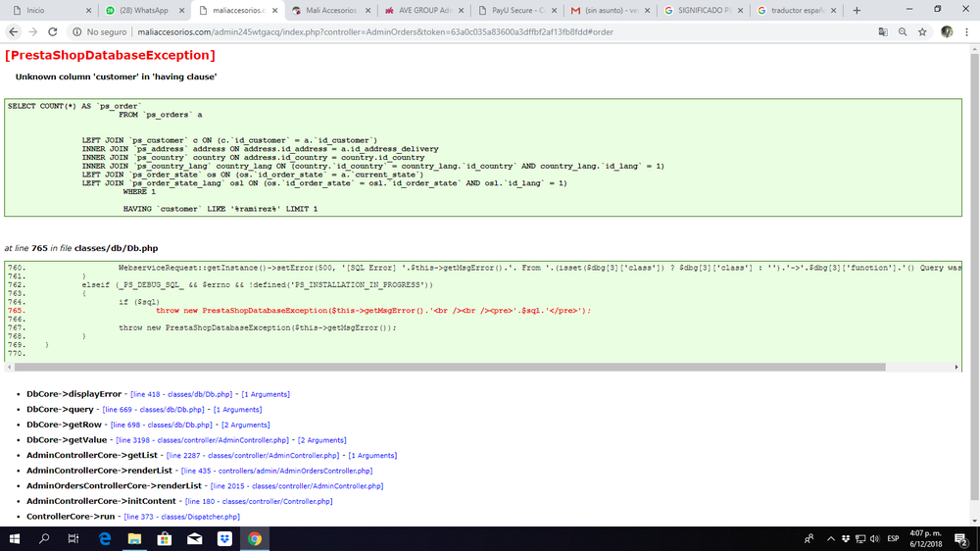Open line 435 AdminOrdersController.php link
The width and height of the screenshot is (980, 551).
click(276, 471)
